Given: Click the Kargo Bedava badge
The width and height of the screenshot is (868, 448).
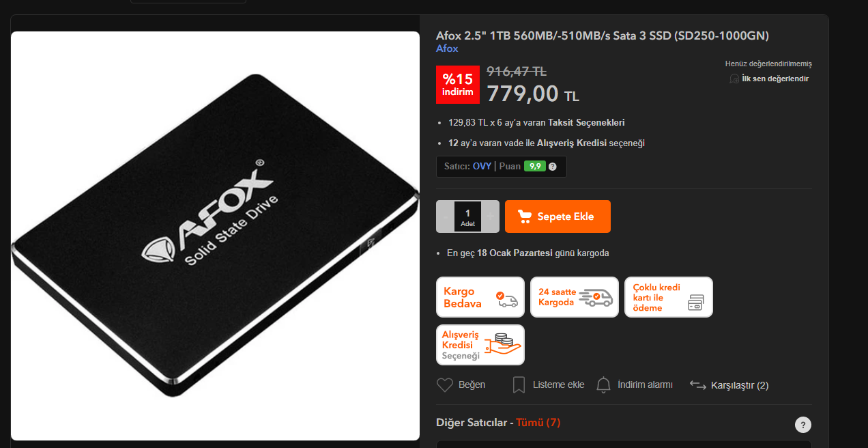Looking at the screenshot, I should click(x=480, y=297).
